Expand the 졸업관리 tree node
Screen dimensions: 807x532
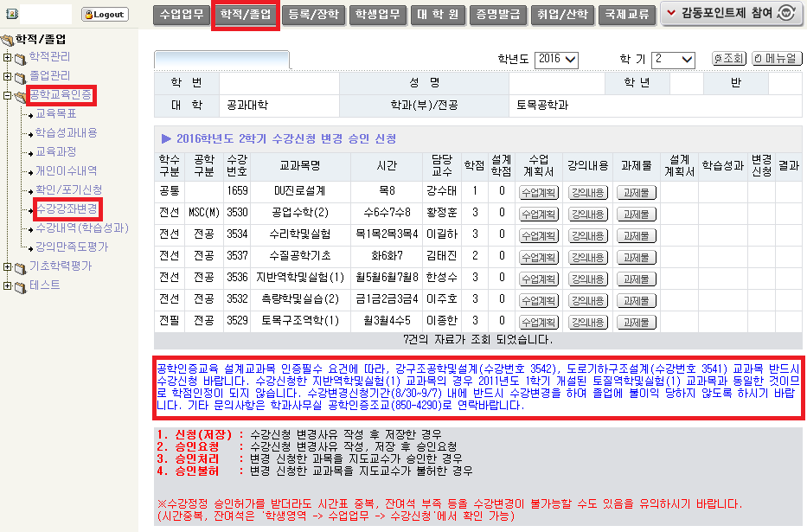point(7,77)
